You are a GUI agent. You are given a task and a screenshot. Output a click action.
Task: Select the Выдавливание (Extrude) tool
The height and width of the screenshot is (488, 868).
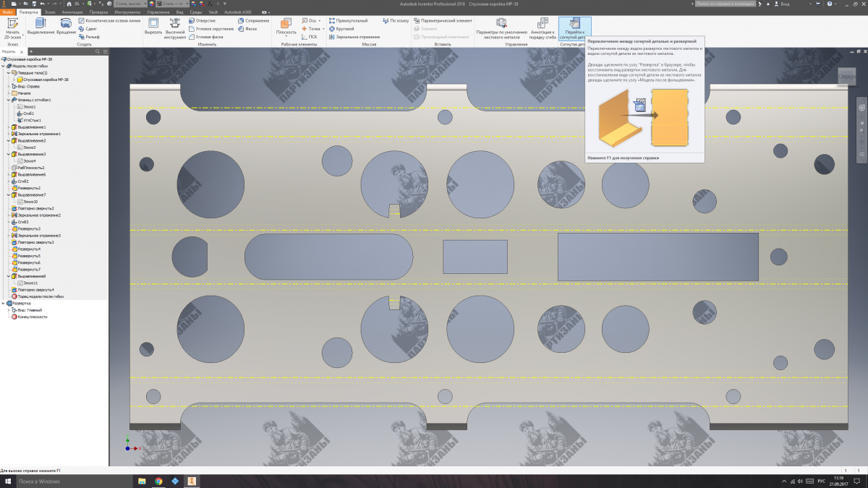pos(41,27)
